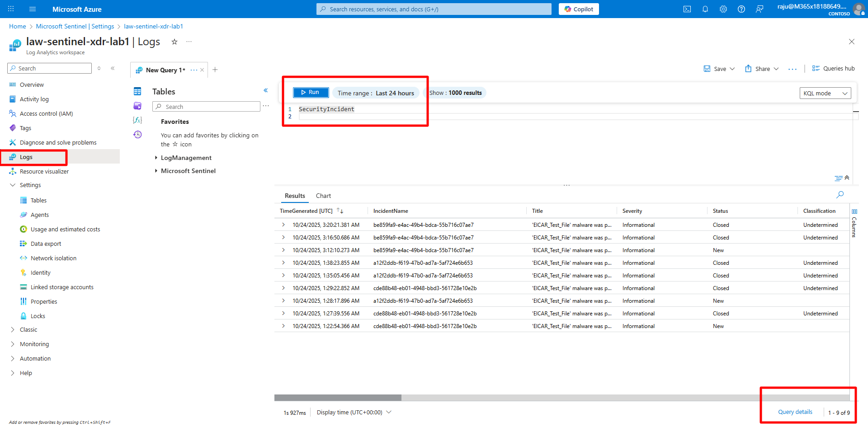Open the notifications bell
The height and width of the screenshot is (427, 868).
705,9
